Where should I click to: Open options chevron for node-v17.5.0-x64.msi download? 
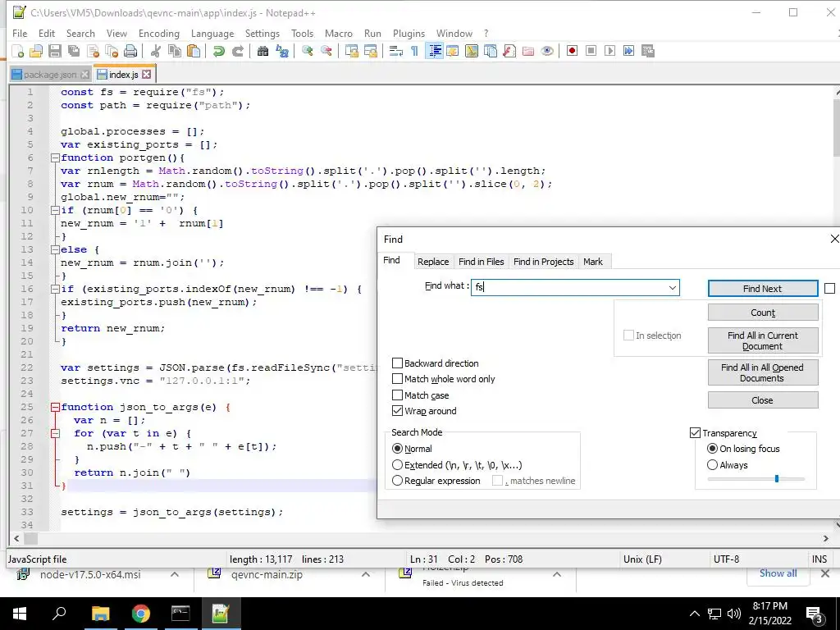click(175, 574)
